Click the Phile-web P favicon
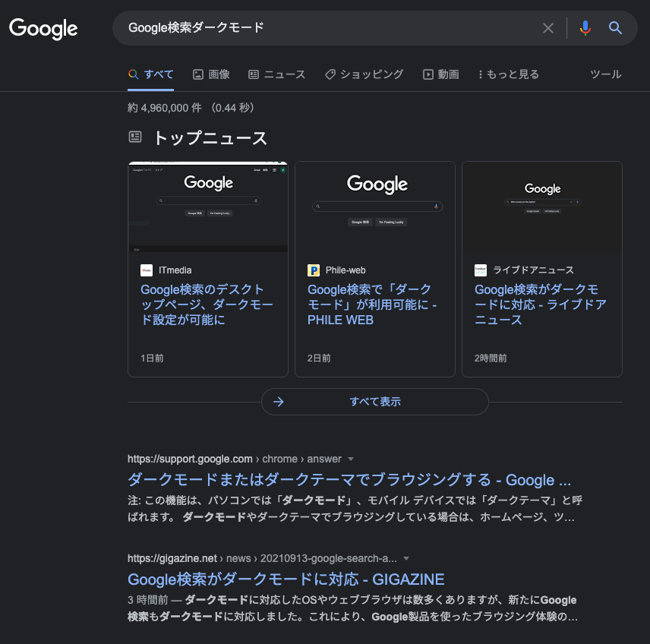650x644 pixels. (314, 270)
